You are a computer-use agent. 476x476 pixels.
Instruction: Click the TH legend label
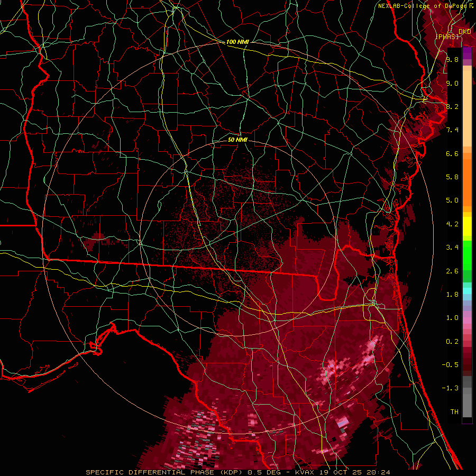pos(454,412)
